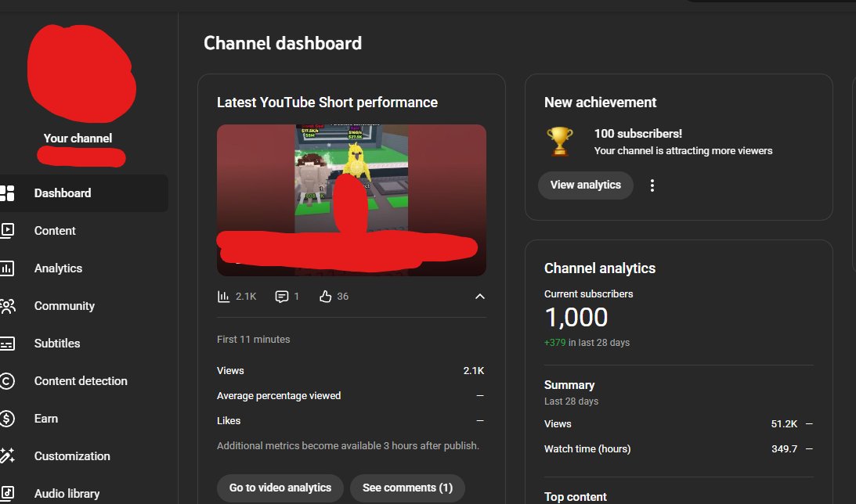
Task: Click the thumbs-up likes icon
Action: click(x=325, y=296)
